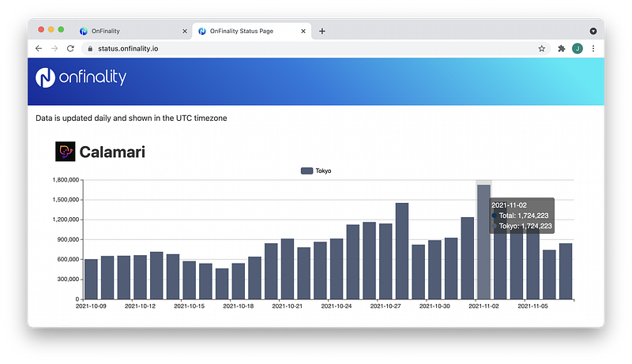This screenshot has height=364, width=632.
Task: Click the onfinality logo in the header
Action: click(81, 77)
